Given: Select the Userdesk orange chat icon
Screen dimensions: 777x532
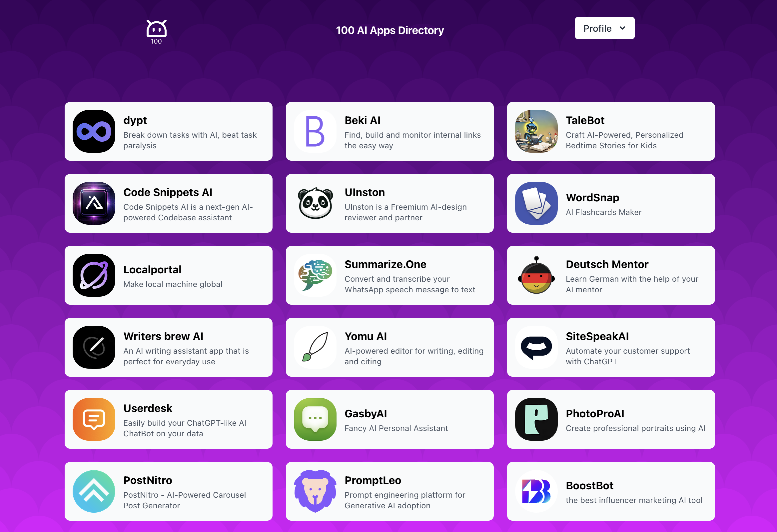Looking at the screenshot, I should point(94,419).
